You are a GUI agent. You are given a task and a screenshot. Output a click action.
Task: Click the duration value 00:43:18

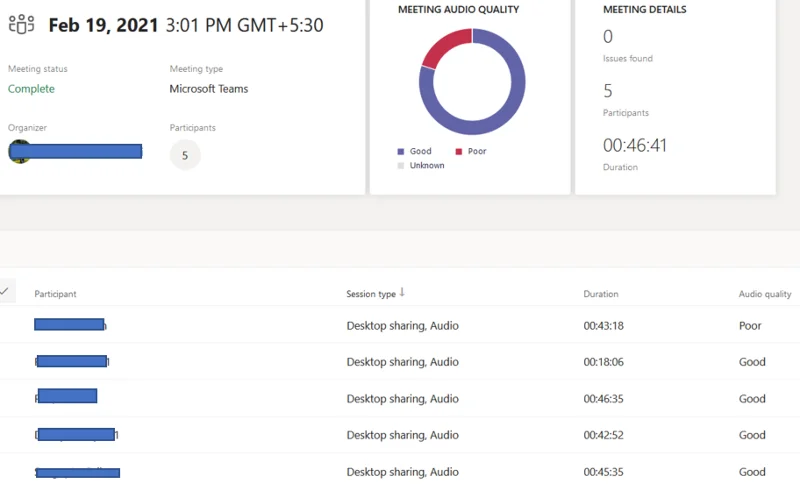click(x=604, y=326)
